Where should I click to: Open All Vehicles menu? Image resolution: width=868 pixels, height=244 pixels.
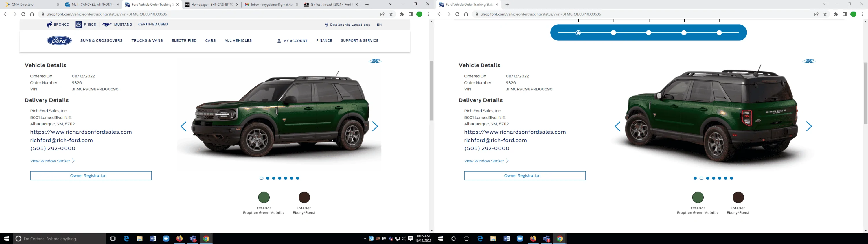click(x=238, y=41)
